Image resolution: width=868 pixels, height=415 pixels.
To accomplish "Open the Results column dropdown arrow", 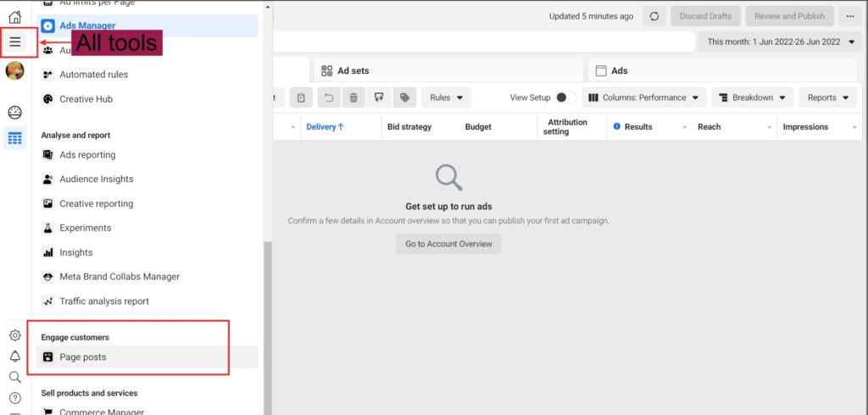I will pyautogui.click(x=685, y=127).
